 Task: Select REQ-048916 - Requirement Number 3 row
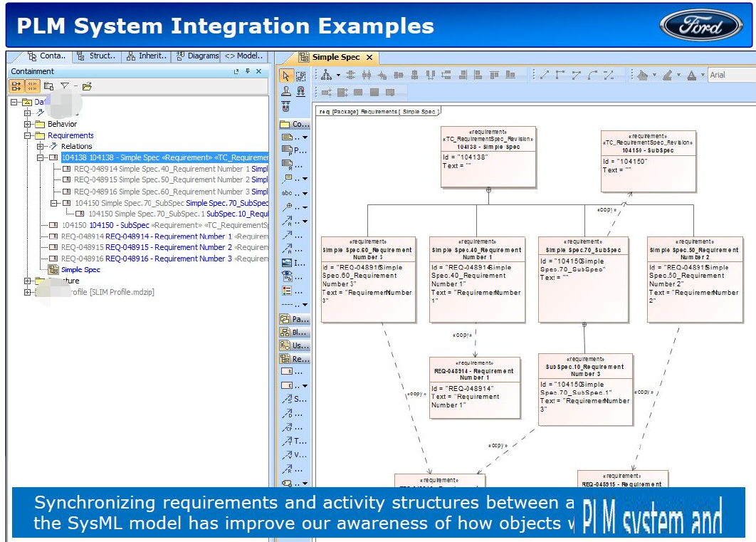pyautogui.click(x=159, y=259)
